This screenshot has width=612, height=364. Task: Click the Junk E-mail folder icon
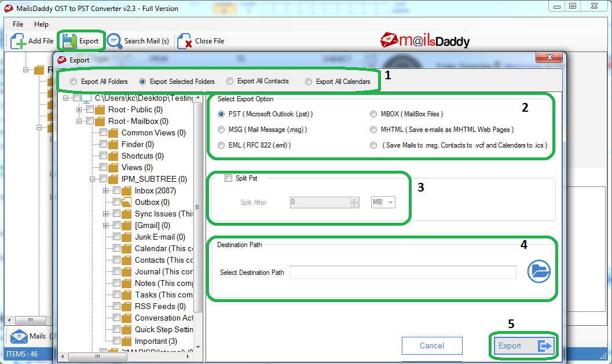pyautogui.click(x=126, y=237)
